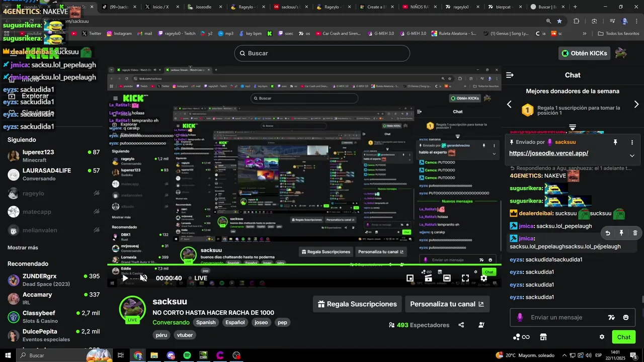Open the Instagram bookmark
The width and height of the screenshot is (644, 362).
[x=119, y=34]
